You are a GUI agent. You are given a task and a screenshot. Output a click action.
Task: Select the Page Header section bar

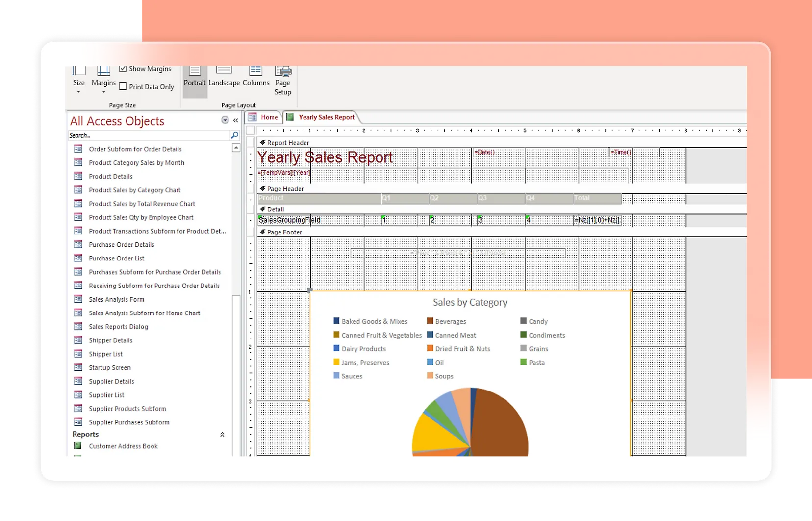(x=285, y=189)
